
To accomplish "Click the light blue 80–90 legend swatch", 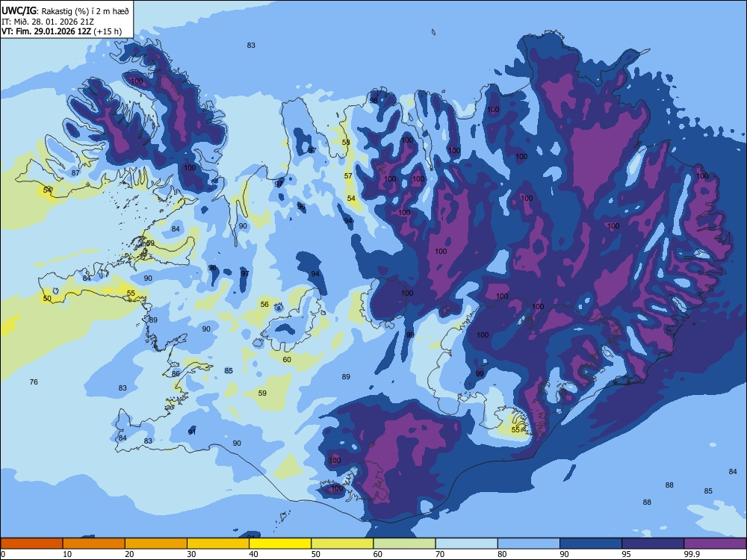I will [x=529, y=544].
